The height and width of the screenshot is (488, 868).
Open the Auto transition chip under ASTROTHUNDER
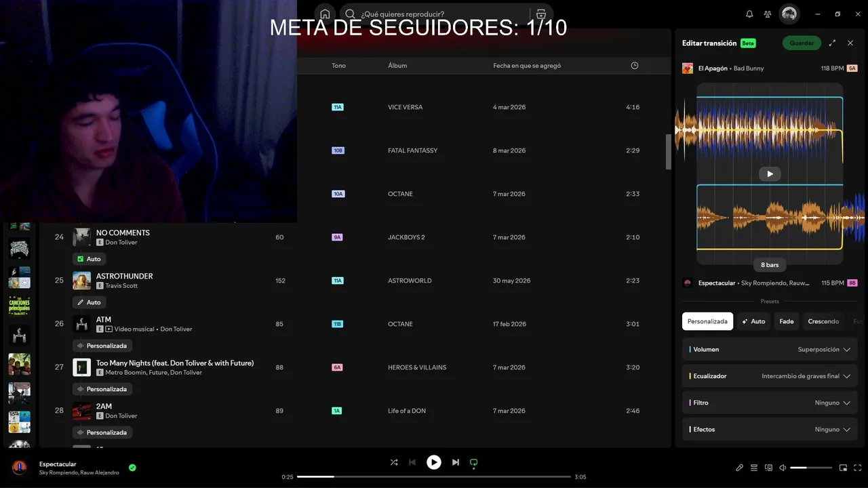pos(89,302)
